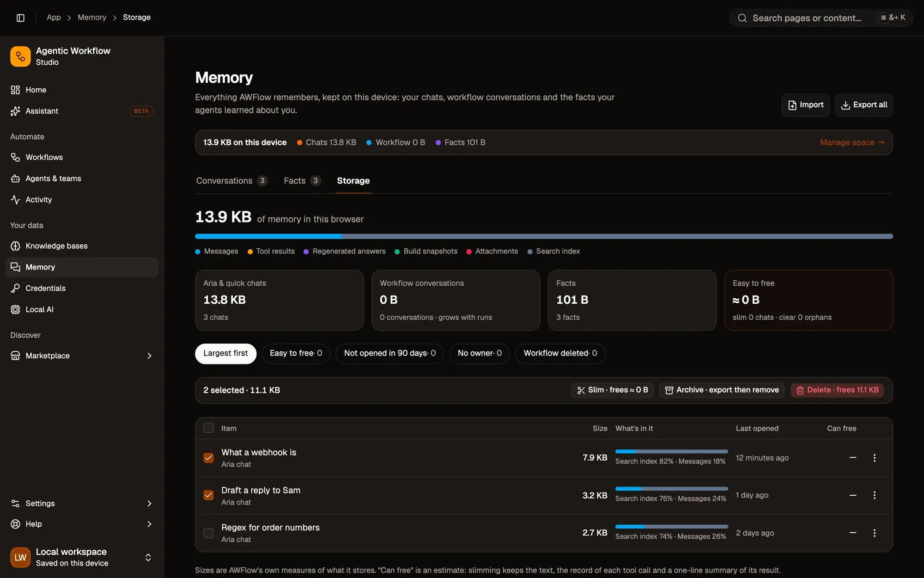The height and width of the screenshot is (578, 924).
Task: Open the Marketplace store icon
Action: [x=15, y=356]
